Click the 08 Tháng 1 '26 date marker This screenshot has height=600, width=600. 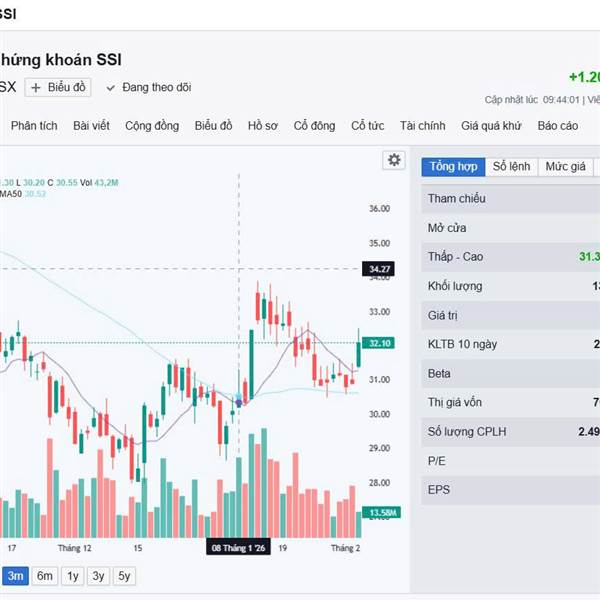[238, 548]
